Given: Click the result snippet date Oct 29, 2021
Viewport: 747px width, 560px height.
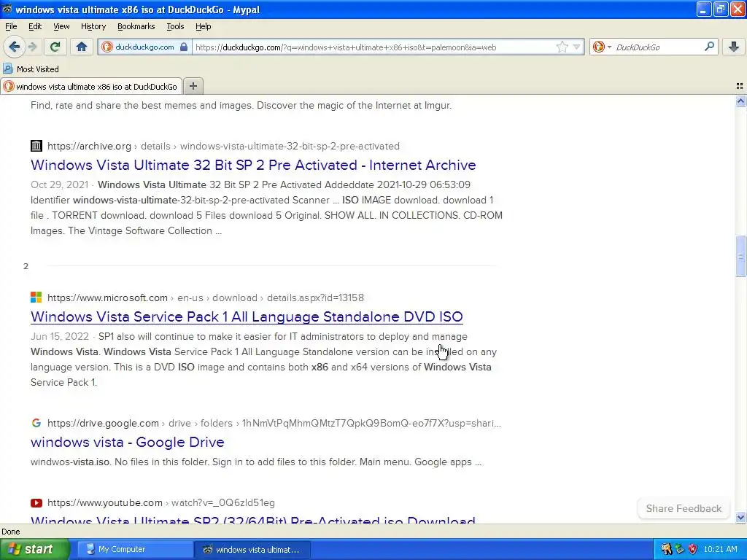Looking at the screenshot, I should pos(60,184).
